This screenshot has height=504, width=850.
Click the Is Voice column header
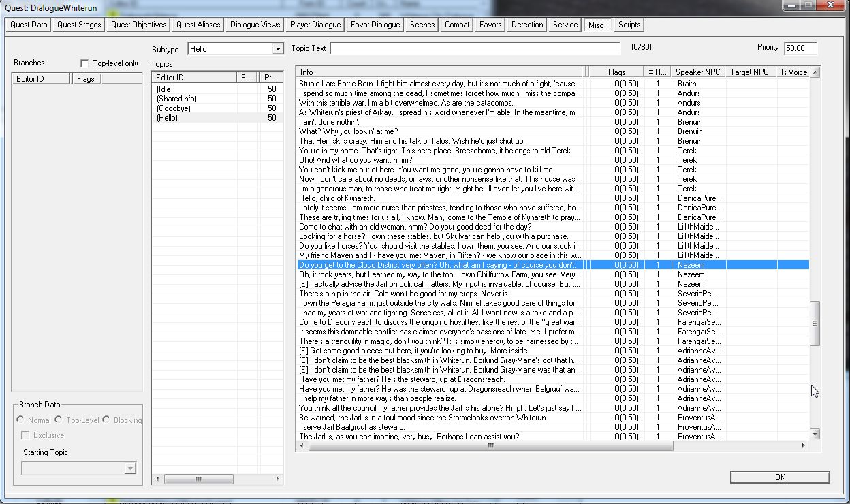pos(793,72)
